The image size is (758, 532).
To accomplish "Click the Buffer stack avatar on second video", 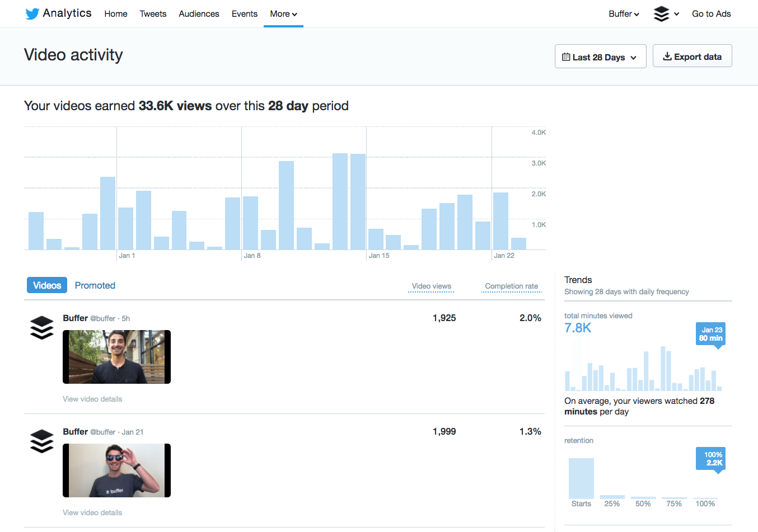I will (41, 441).
